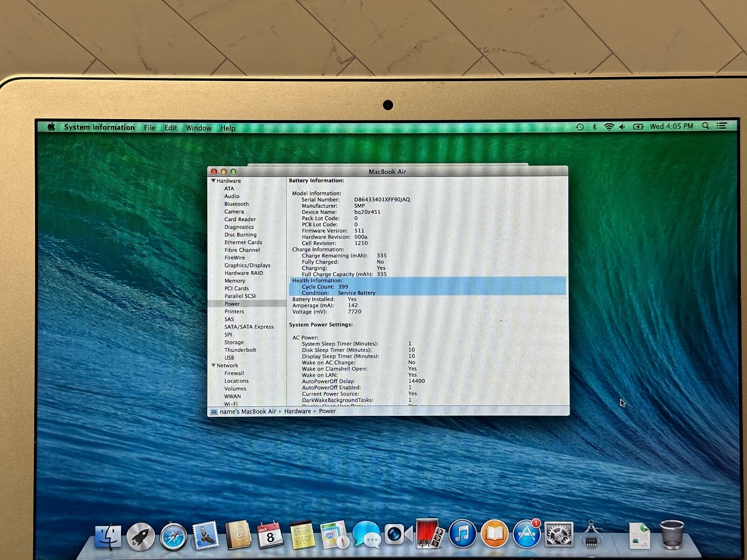This screenshot has width=747, height=560.
Task: Click the battery charging status icon
Action: pos(638,126)
